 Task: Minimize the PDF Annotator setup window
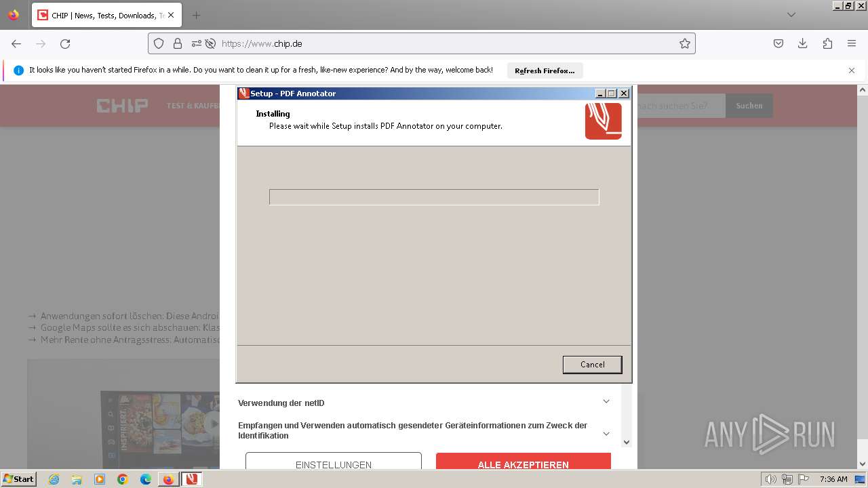(600, 94)
